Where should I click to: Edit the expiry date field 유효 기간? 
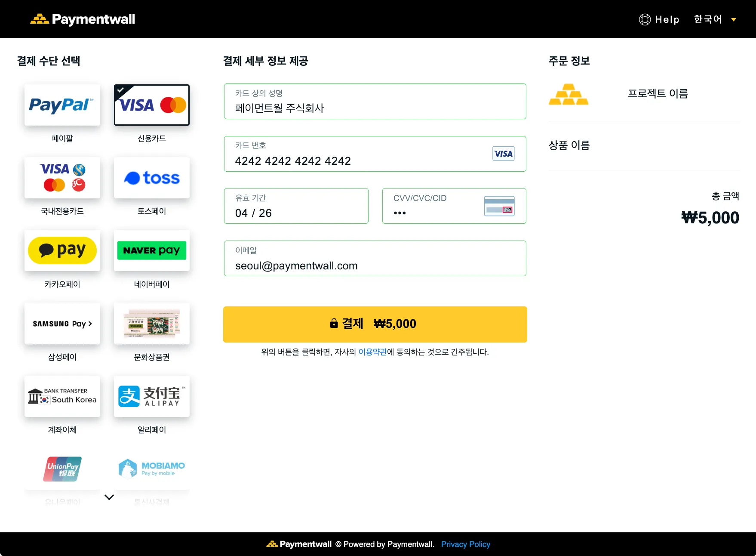(x=296, y=206)
